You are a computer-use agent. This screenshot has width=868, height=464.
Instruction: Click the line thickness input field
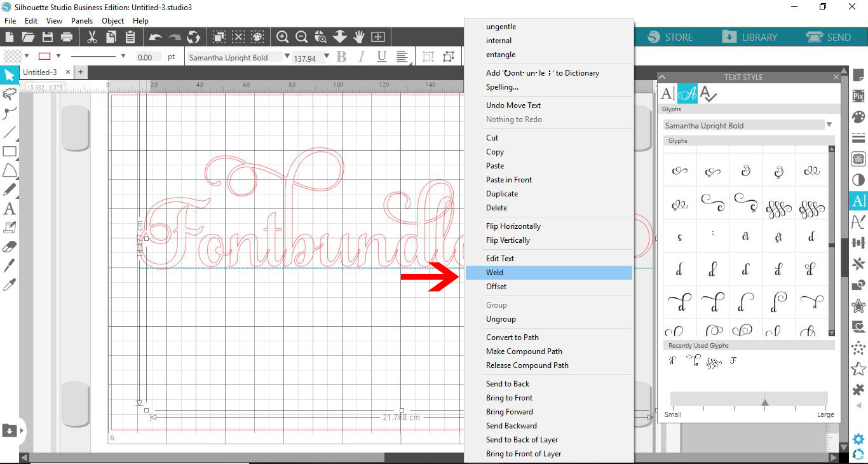click(x=149, y=57)
